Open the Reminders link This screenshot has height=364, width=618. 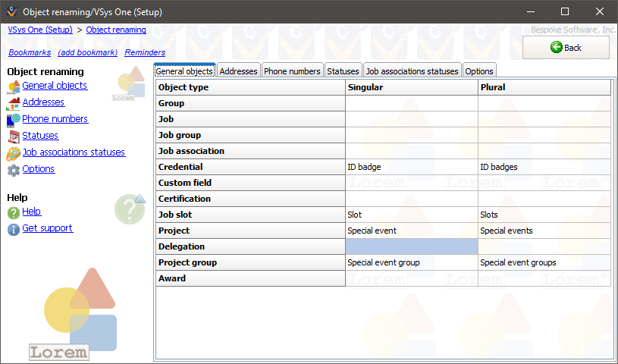(145, 52)
